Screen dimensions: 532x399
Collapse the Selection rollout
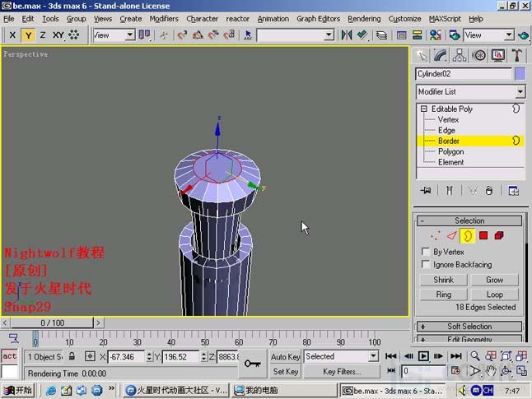pos(469,220)
